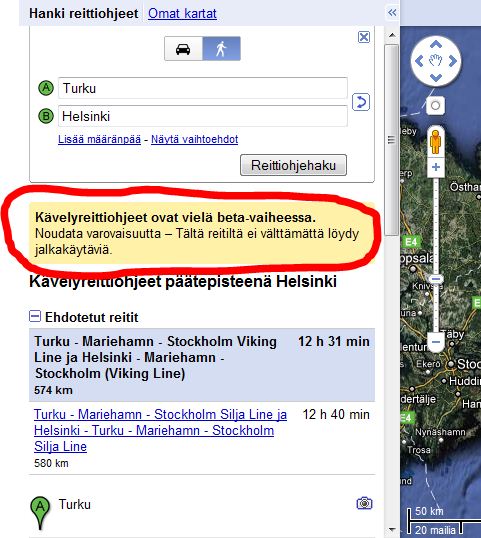Click the Street View pegman icon

point(435,142)
